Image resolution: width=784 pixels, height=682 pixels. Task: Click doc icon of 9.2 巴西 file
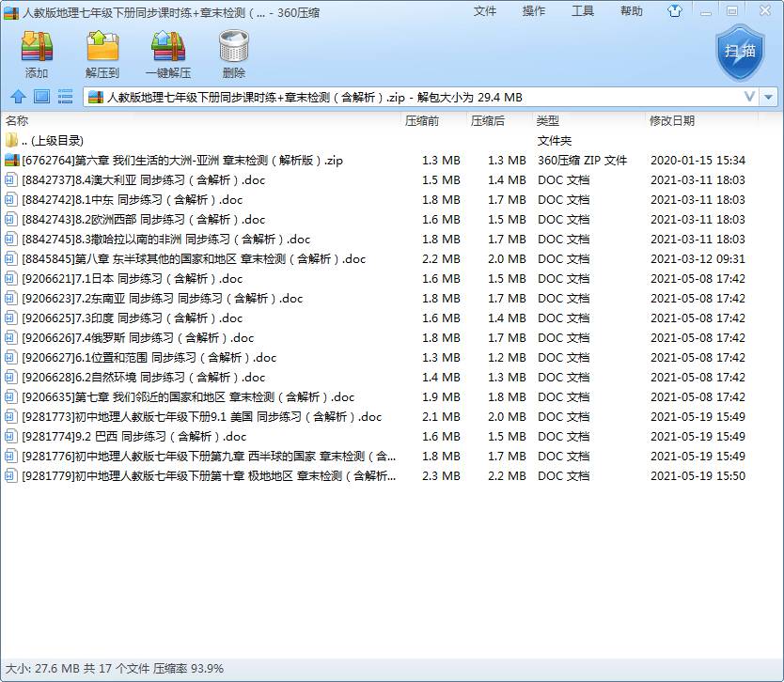click(x=10, y=437)
